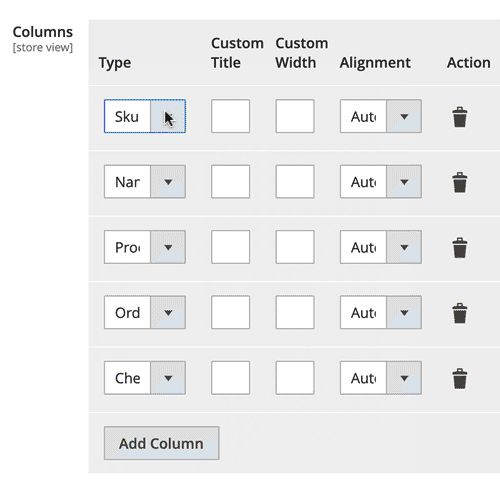Delete the Sku column row
This screenshot has width=500, height=500.
pyautogui.click(x=460, y=117)
